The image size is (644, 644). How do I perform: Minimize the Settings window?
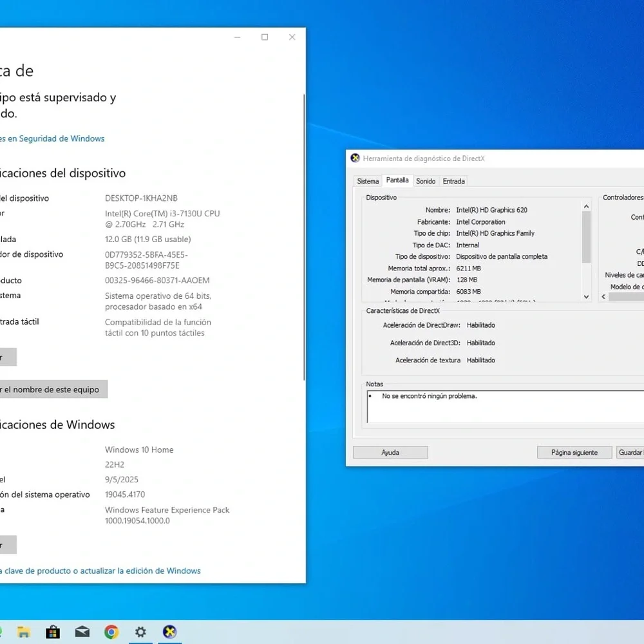click(238, 37)
